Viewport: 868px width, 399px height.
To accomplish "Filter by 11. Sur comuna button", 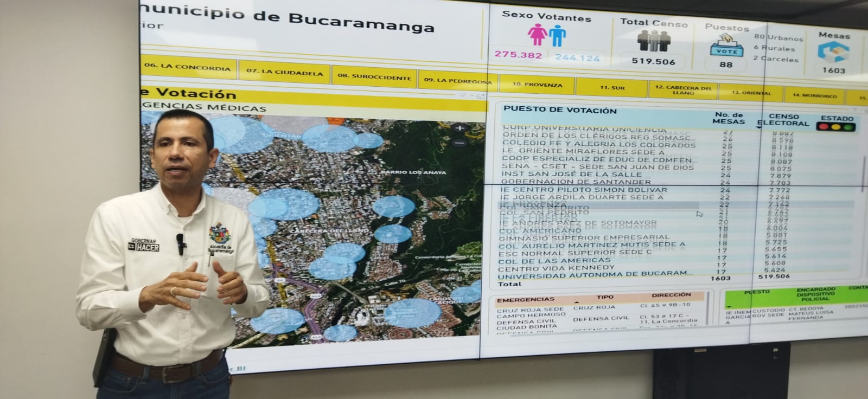I will pyautogui.click(x=612, y=87).
